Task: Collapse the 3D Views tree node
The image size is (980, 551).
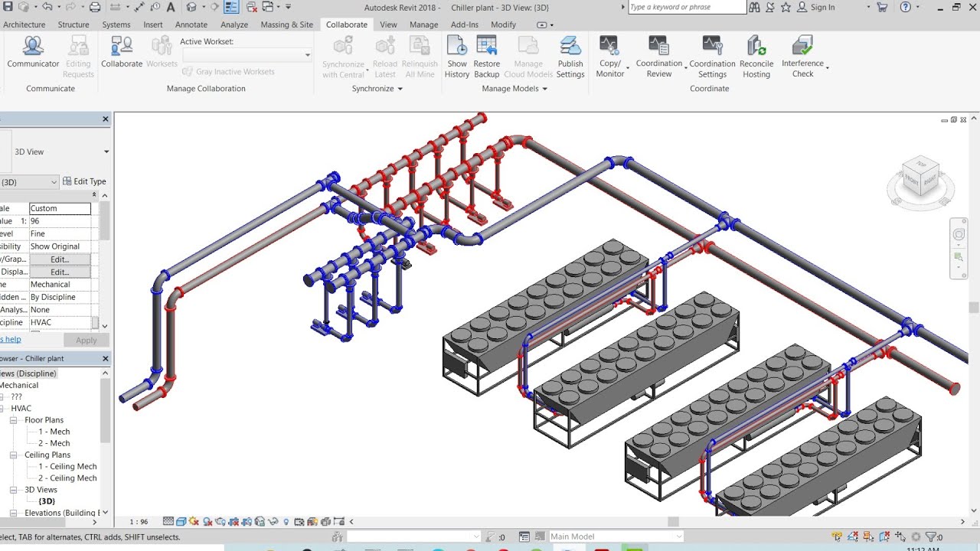Action: click(x=14, y=490)
